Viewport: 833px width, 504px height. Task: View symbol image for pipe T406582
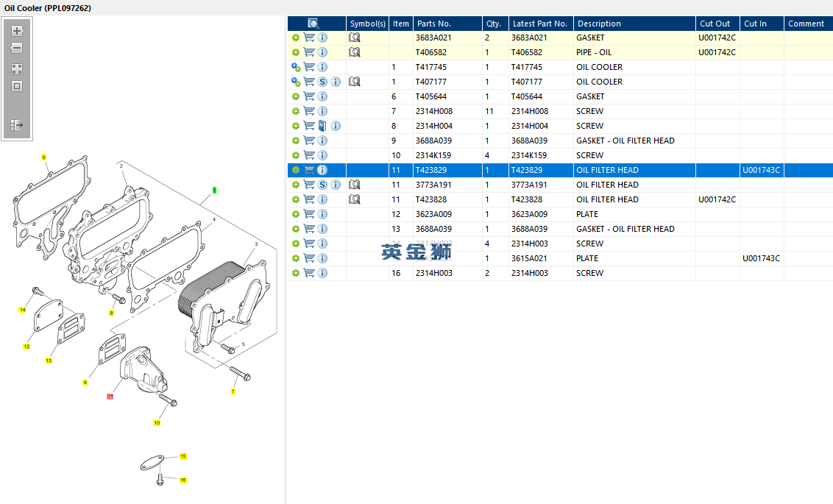(355, 52)
